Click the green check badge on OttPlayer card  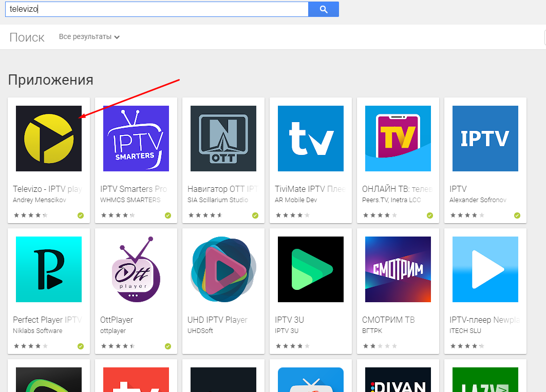(168, 346)
